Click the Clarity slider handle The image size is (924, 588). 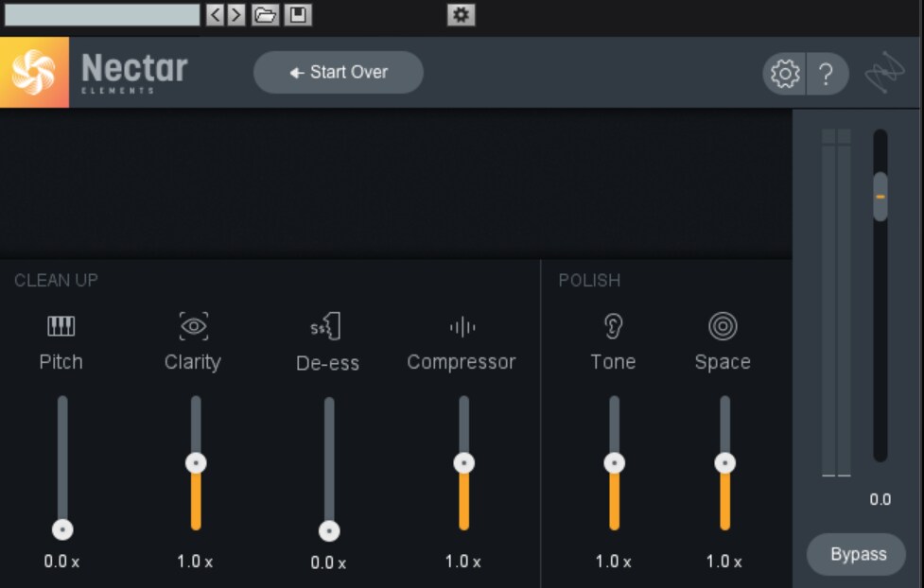pyautogui.click(x=196, y=463)
